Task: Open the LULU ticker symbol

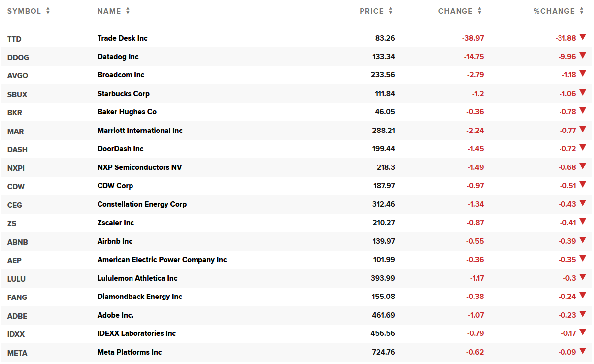Action: click(16, 279)
